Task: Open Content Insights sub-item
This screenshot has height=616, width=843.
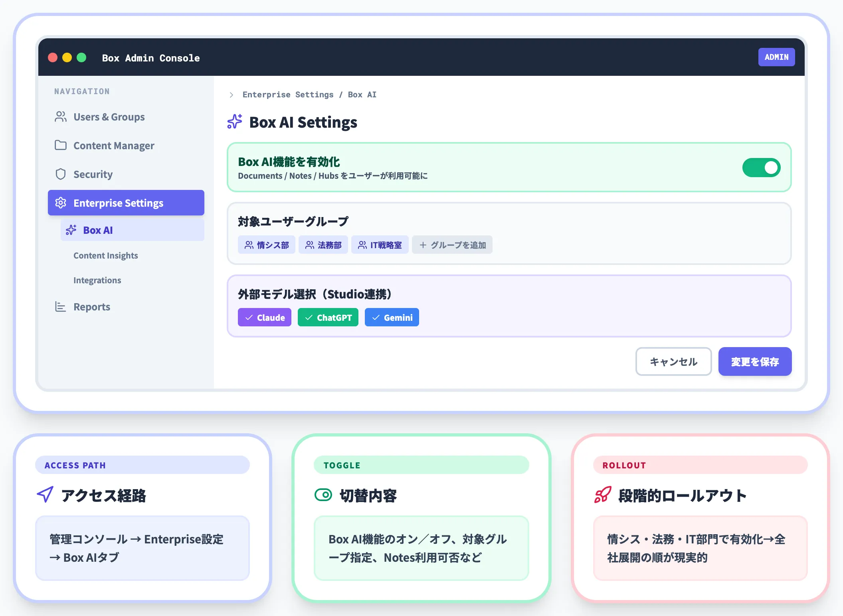Action: pos(105,255)
